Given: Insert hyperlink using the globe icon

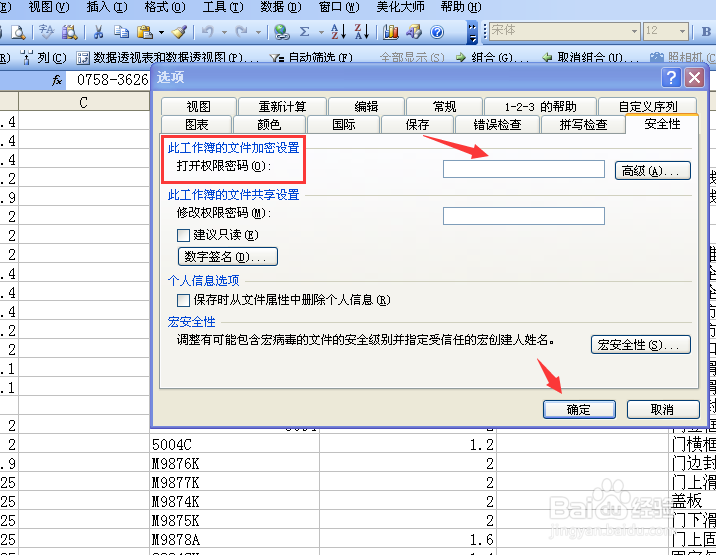Looking at the screenshot, I should [282, 32].
